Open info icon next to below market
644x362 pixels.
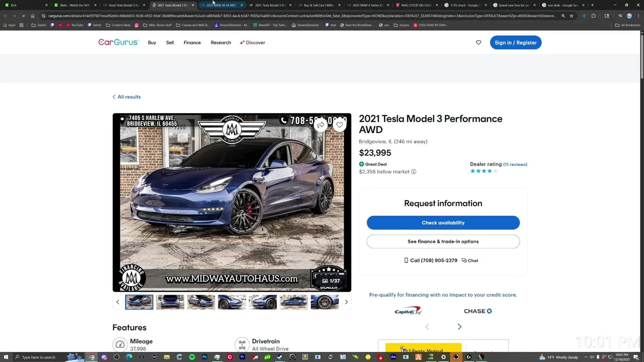[414, 172]
